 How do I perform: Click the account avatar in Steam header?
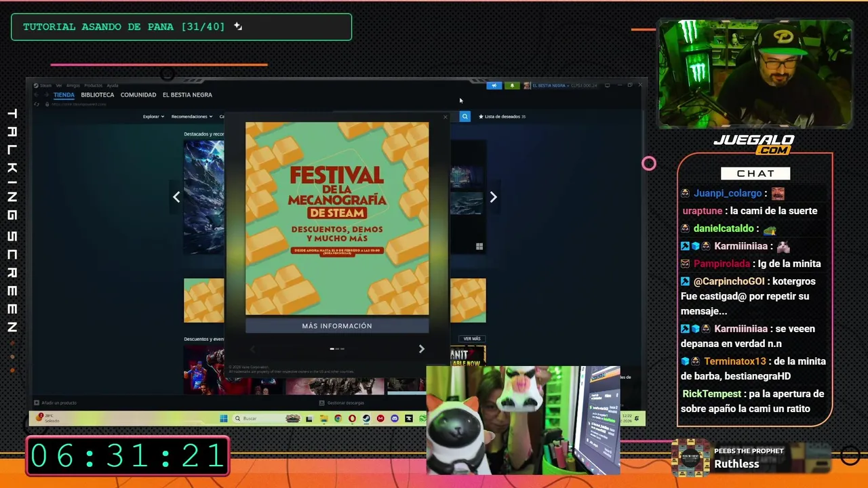(527, 85)
